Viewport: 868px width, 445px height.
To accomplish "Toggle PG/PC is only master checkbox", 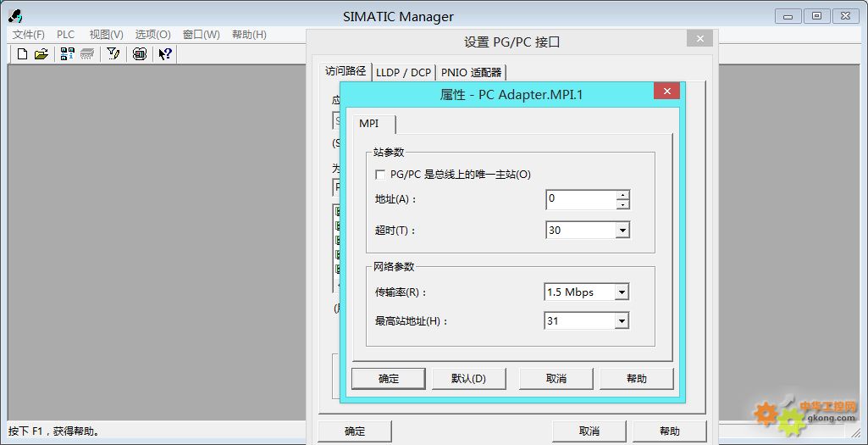I will [x=380, y=175].
